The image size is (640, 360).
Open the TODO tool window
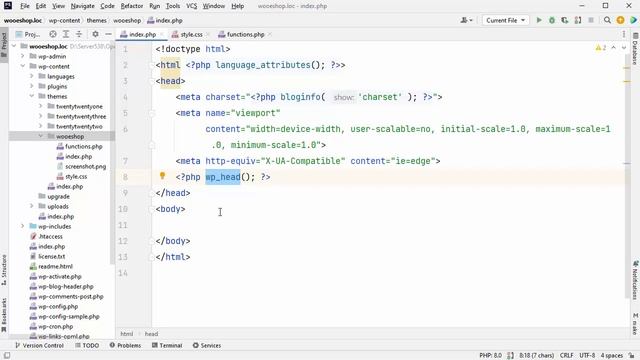(87, 345)
